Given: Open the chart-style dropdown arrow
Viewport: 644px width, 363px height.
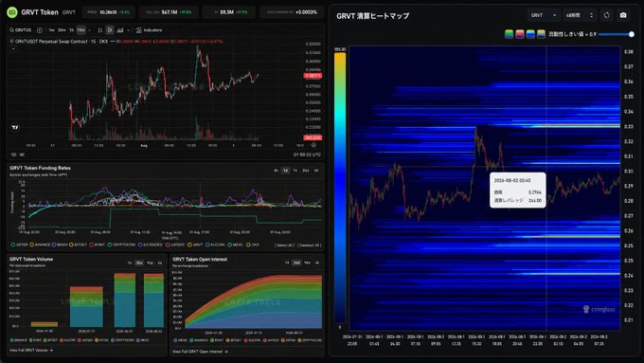Looking at the screenshot, I should tap(128, 30).
